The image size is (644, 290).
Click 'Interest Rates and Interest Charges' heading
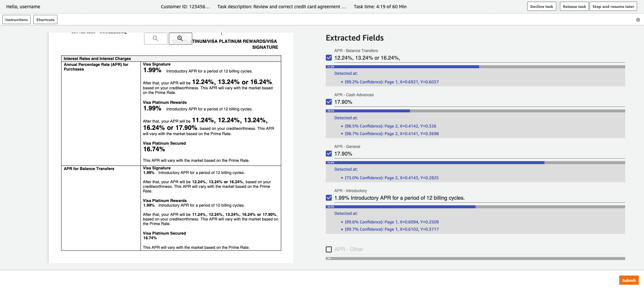[97, 59]
